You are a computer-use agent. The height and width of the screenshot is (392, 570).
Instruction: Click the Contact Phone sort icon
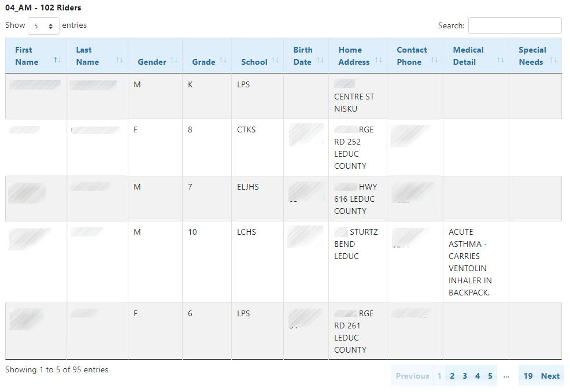[x=434, y=60]
